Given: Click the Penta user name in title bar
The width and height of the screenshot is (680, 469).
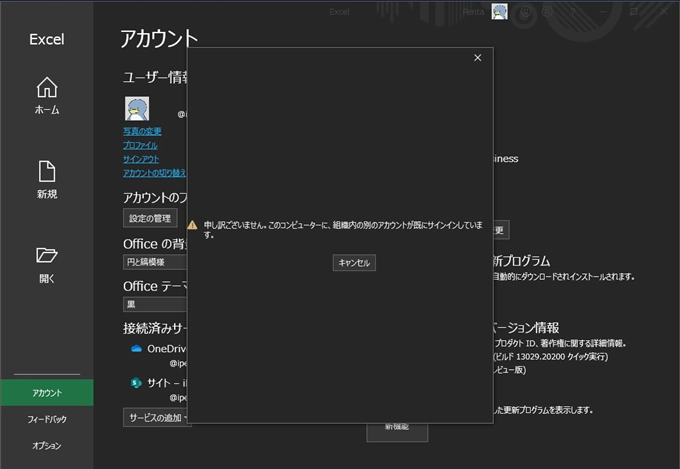Looking at the screenshot, I should [x=473, y=12].
